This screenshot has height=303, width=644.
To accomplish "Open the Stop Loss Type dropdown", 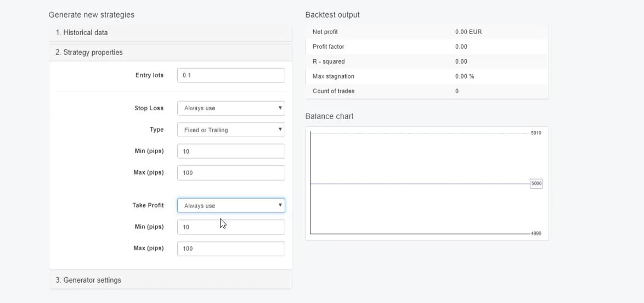I will coord(231,130).
